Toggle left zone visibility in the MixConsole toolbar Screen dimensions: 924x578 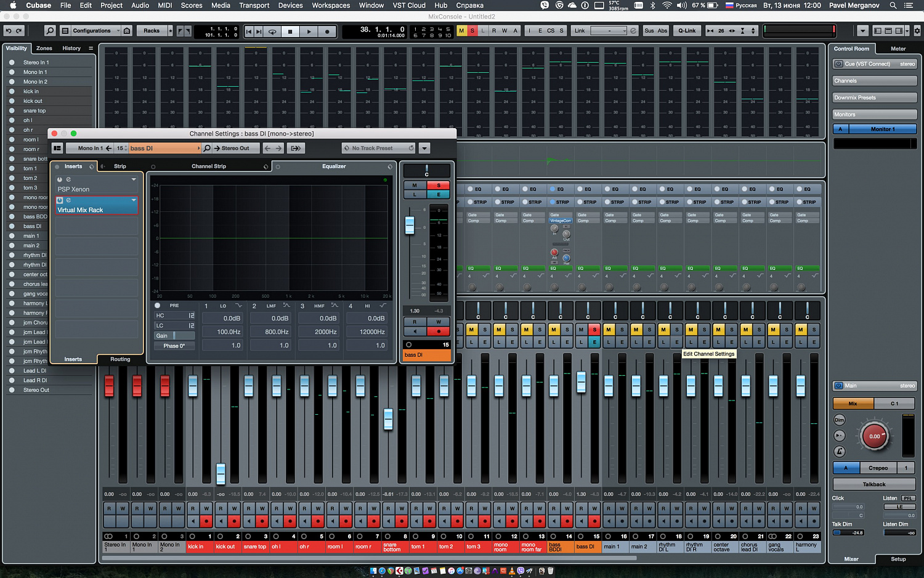[878, 30]
